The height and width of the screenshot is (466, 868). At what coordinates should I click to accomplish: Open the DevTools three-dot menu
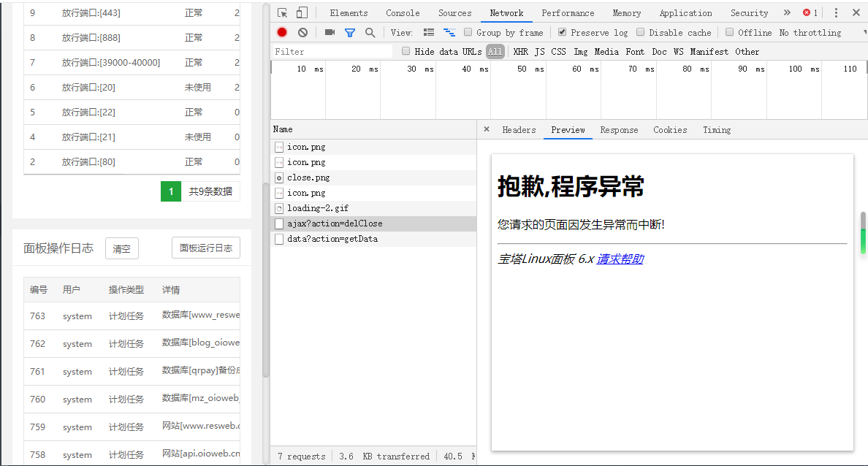point(836,12)
